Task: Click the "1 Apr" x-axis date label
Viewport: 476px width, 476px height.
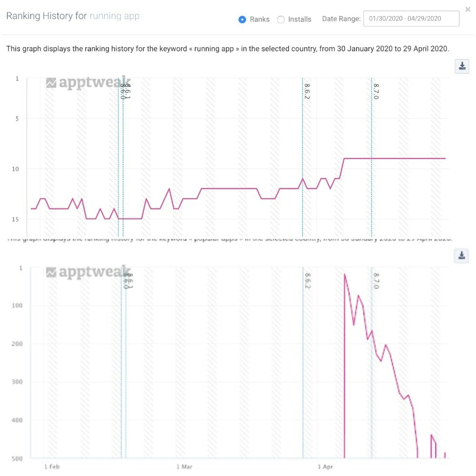Action: pos(325,466)
